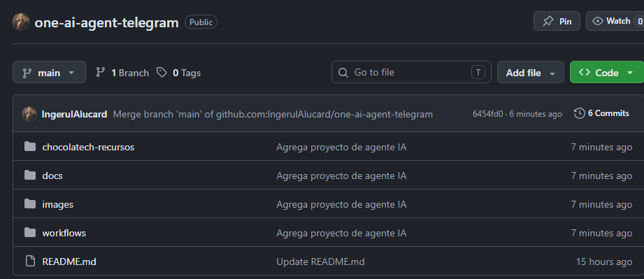Click the 7 minutes ago timestamp in chocolatech-recursos row
Screen dimensions: 644x279
(x=601, y=147)
